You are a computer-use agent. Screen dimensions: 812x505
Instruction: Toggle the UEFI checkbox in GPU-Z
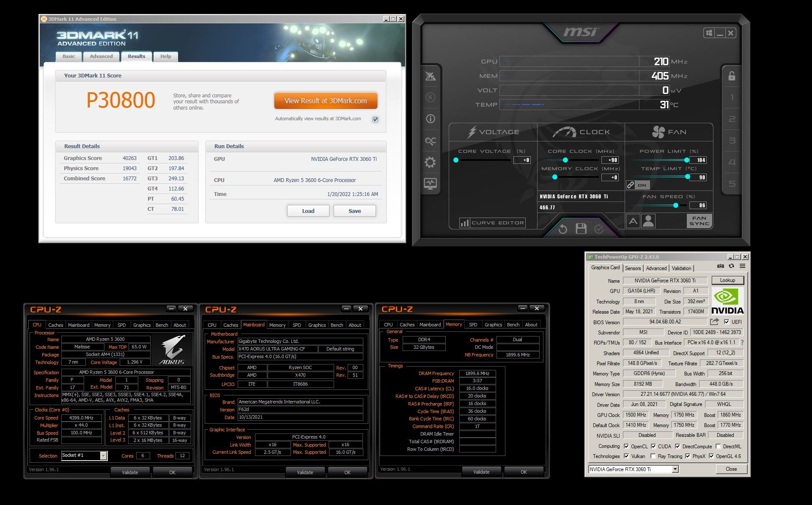[x=727, y=322]
